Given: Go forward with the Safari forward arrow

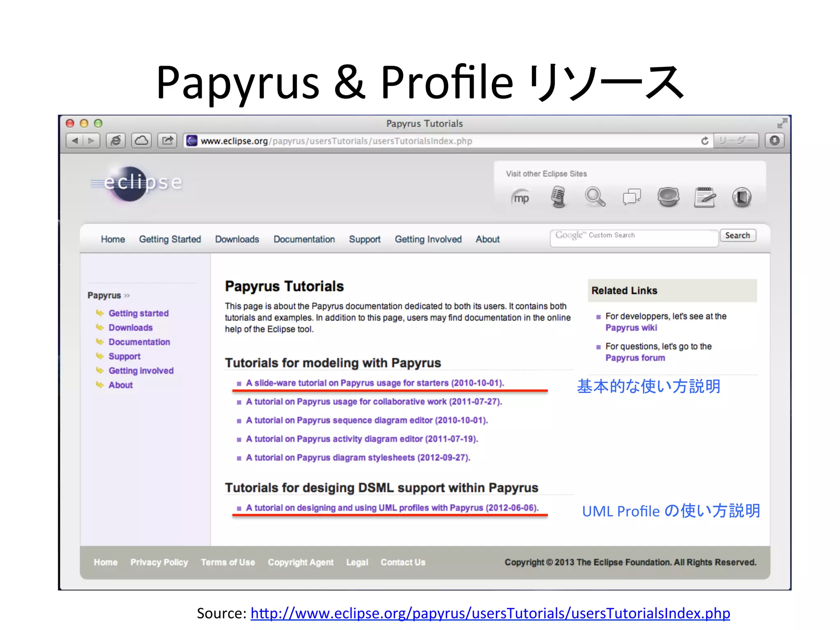Looking at the screenshot, I should [91, 141].
